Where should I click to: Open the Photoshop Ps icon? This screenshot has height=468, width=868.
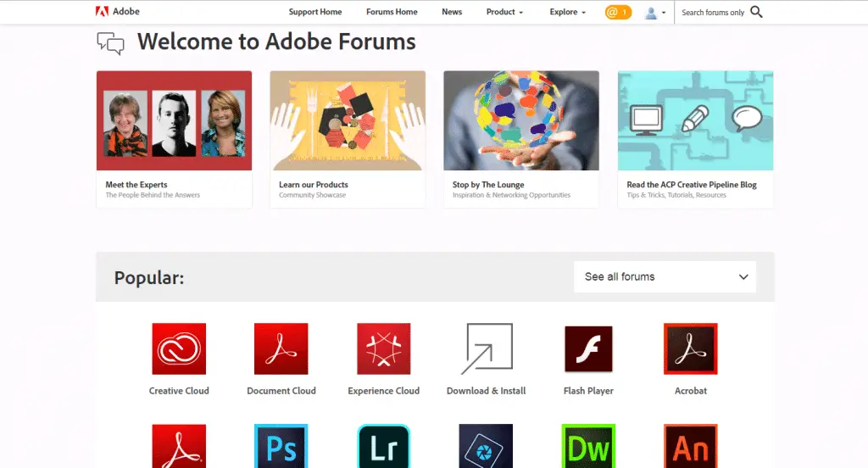[281, 447]
